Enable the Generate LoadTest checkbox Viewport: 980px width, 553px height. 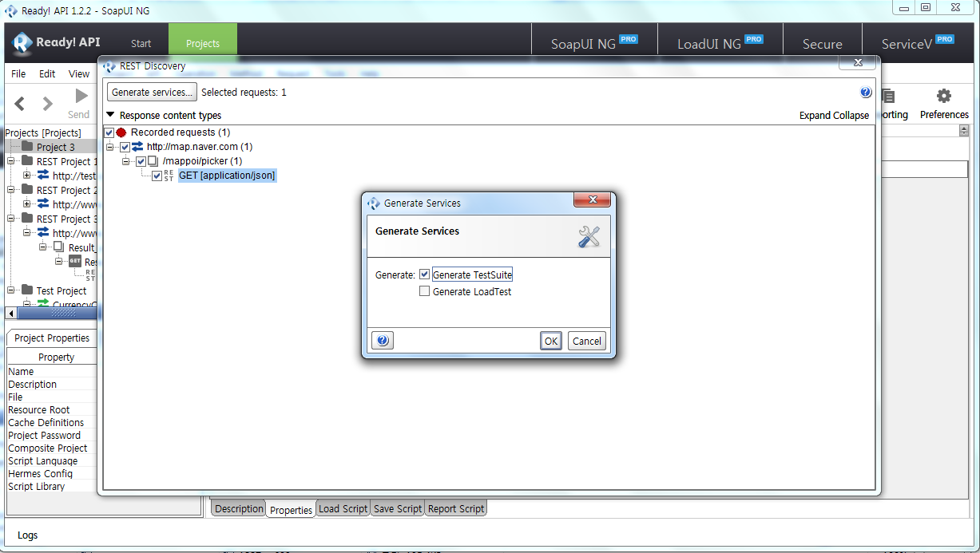[x=424, y=292]
